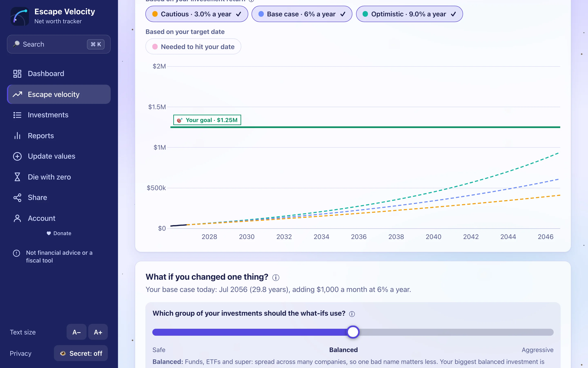Click the Share nodes icon
This screenshot has width=588, height=368.
tap(17, 198)
